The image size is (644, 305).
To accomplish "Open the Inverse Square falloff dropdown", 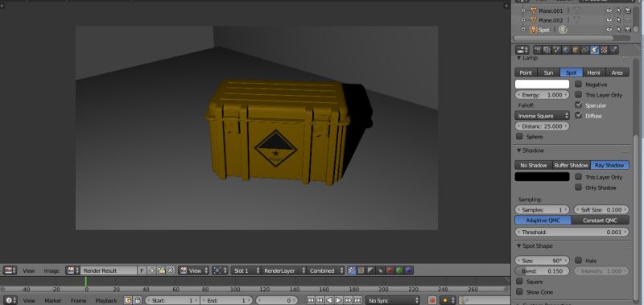I will coord(542,116).
